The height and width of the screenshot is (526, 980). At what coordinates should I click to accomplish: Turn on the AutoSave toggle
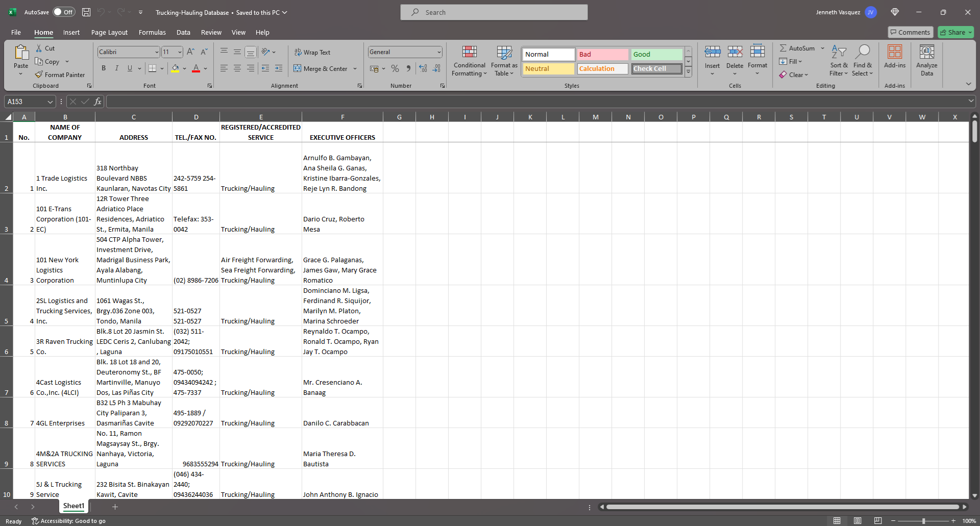click(x=64, y=12)
